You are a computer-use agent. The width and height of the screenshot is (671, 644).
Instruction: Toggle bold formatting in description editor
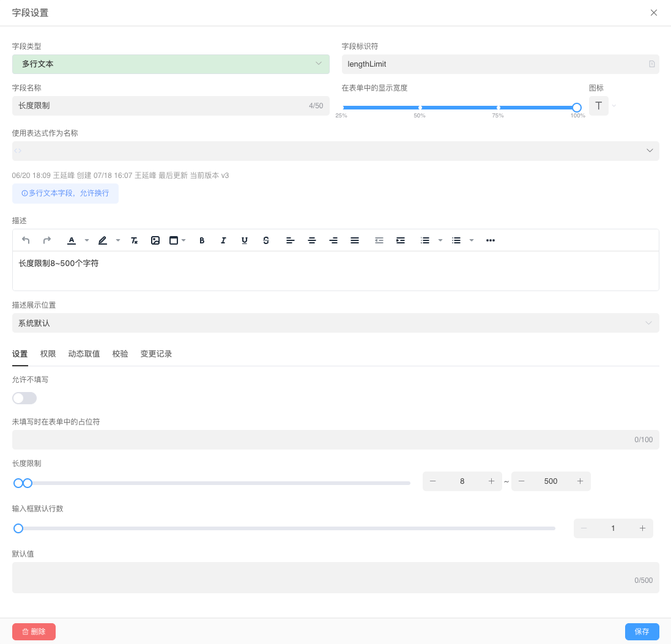(x=202, y=240)
